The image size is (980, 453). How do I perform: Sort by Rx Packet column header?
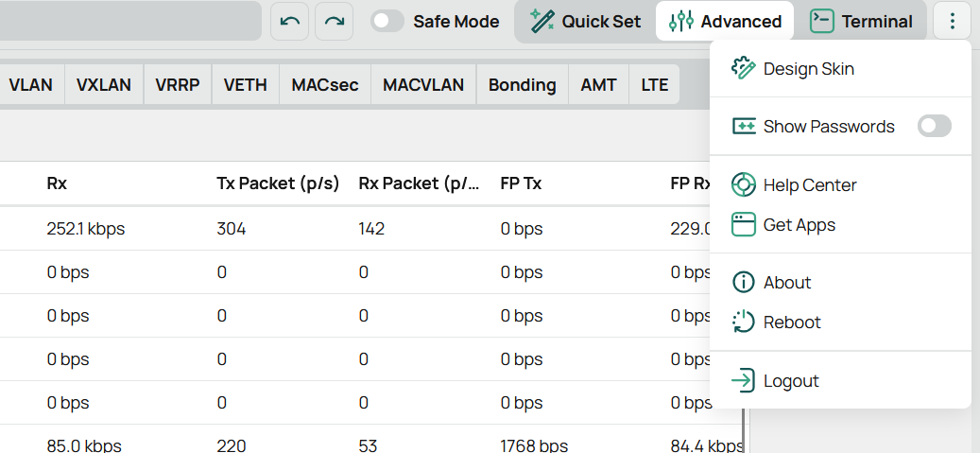click(x=420, y=183)
